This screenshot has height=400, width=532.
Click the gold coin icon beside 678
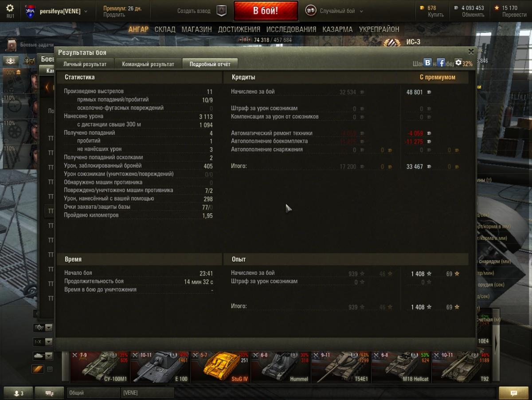click(422, 8)
